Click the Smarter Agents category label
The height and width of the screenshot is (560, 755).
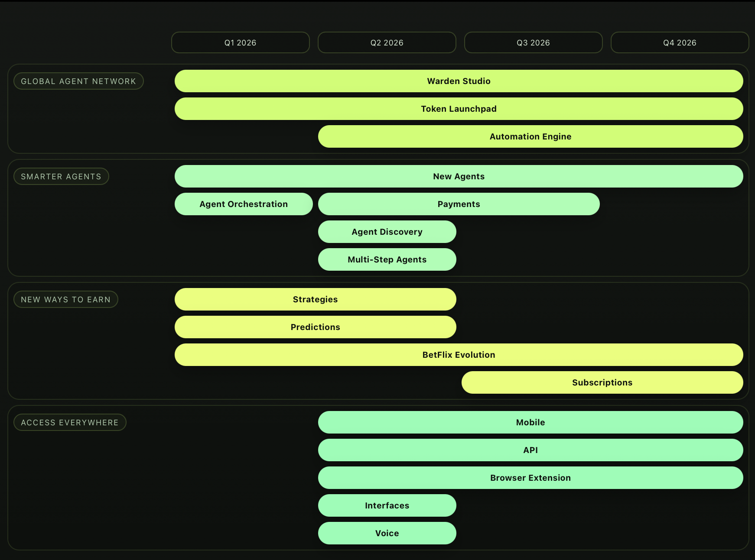click(x=61, y=176)
